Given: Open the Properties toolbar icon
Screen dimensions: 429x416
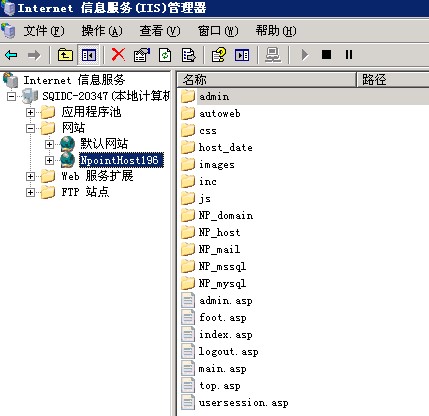Looking at the screenshot, I should [x=142, y=55].
